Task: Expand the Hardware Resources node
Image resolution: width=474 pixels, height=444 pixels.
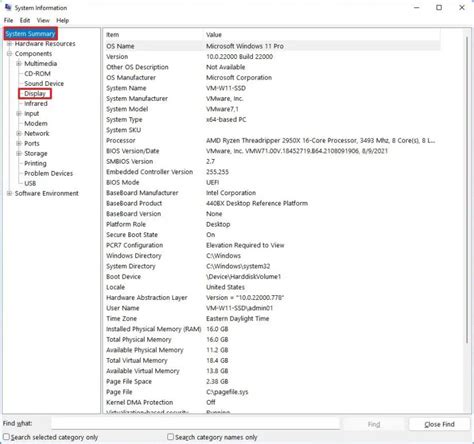Action: click(10, 44)
